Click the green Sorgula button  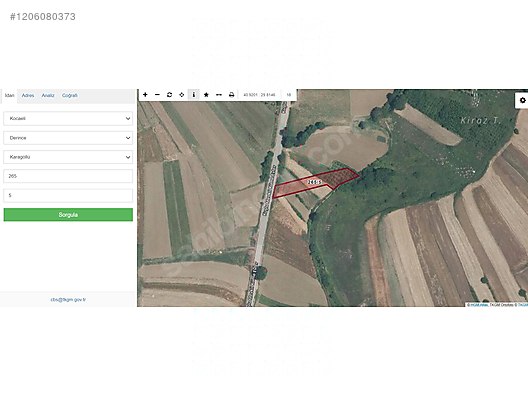(68, 215)
